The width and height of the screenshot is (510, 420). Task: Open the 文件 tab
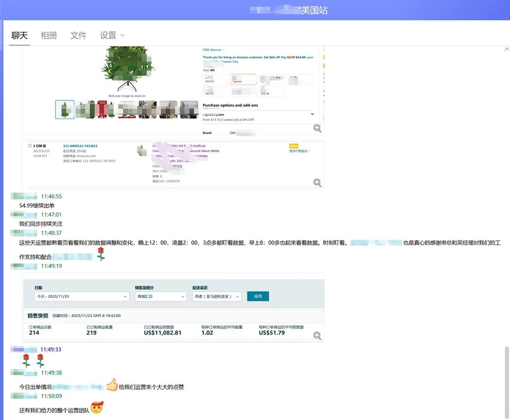tap(78, 35)
